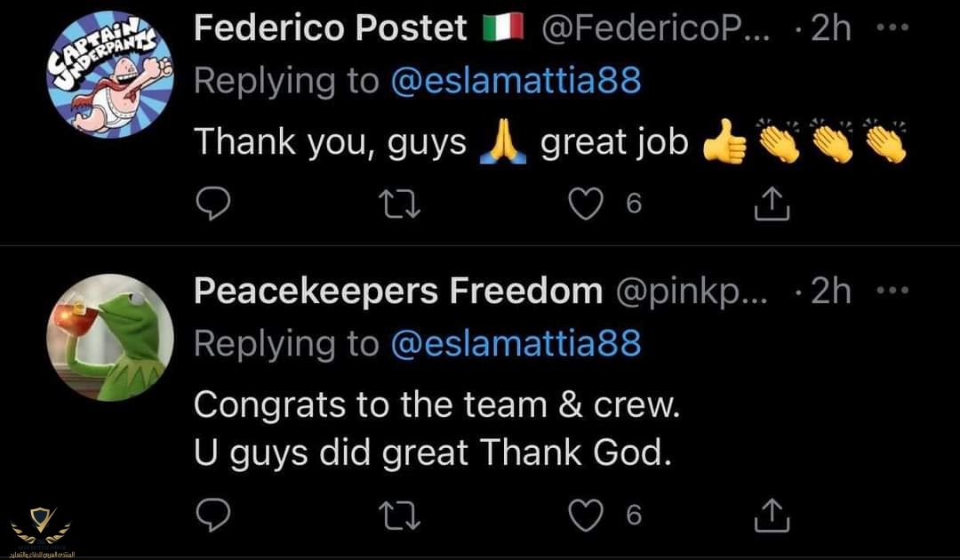Like Federico Postet's thank you tweet
960x560 pixels.
point(585,205)
